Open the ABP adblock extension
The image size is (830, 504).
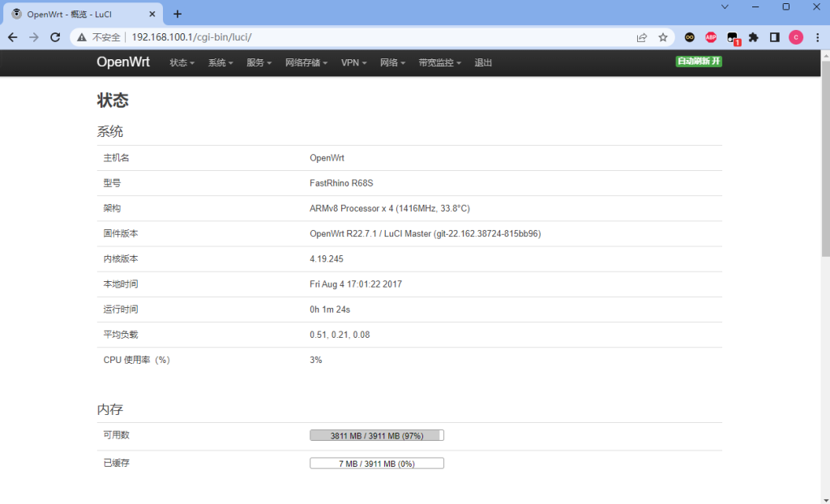point(711,37)
